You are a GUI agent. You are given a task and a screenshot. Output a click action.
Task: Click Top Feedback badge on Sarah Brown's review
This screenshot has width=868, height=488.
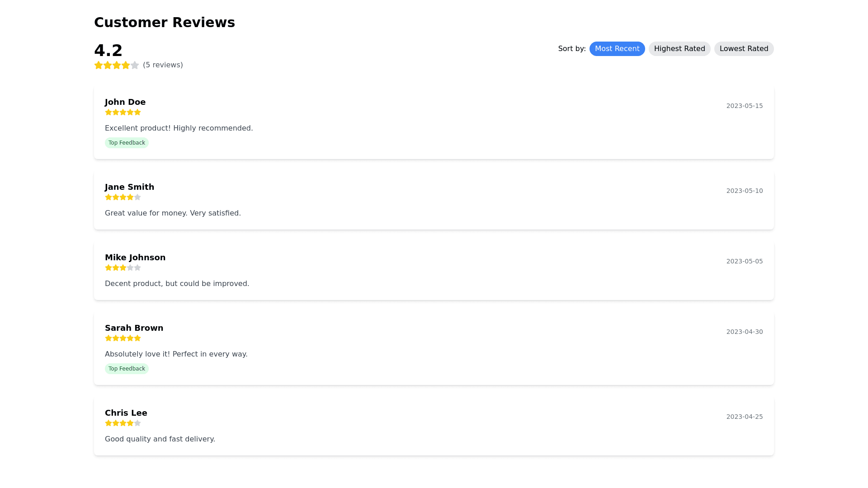(127, 369)
